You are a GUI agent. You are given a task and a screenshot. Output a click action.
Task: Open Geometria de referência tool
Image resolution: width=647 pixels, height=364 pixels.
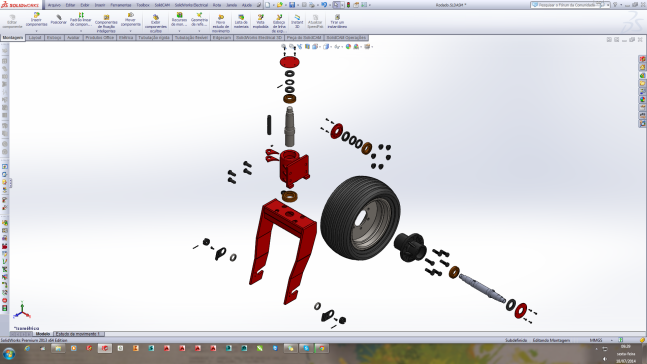(199, 19)
